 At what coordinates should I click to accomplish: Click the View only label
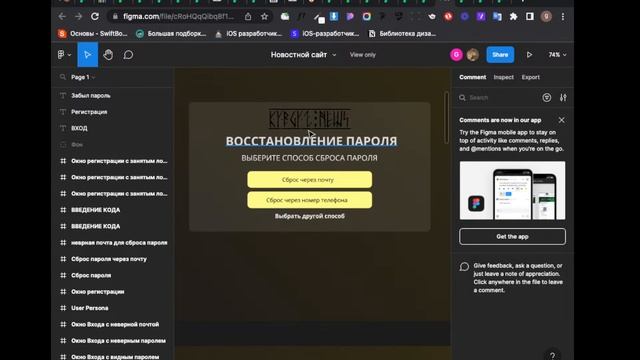click(x=362, y=55)
